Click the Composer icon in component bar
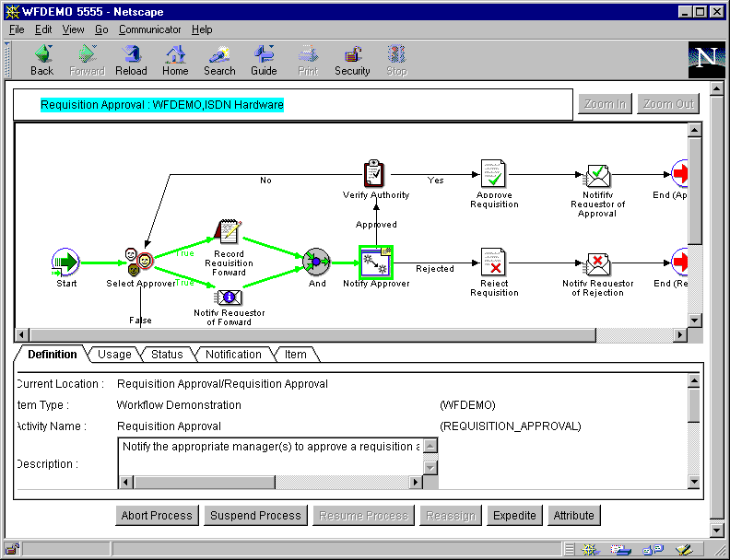 tap(683, 549)
